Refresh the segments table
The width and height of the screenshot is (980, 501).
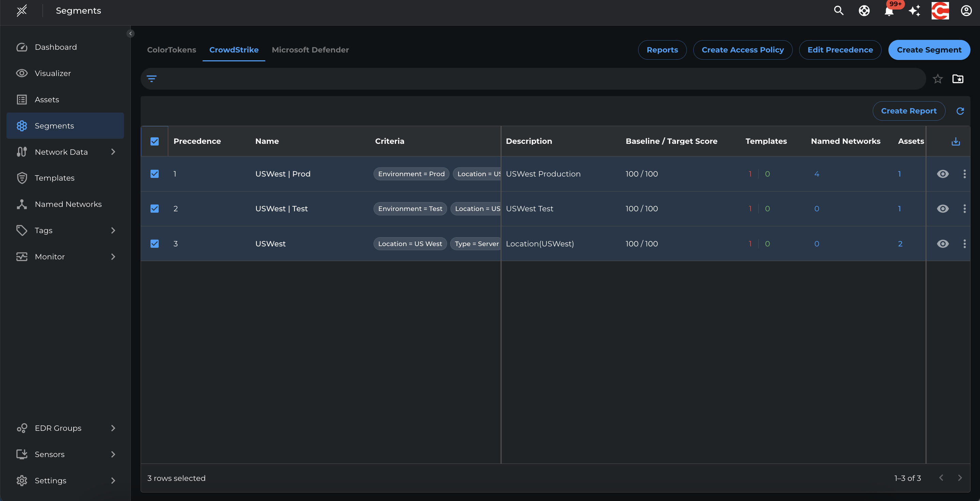pos(960,111)
